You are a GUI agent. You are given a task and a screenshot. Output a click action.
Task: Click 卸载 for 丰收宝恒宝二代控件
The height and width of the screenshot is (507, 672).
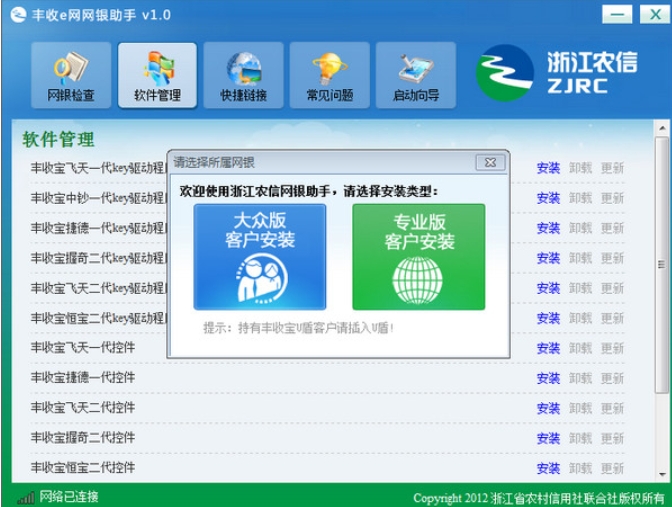[580, 468]
